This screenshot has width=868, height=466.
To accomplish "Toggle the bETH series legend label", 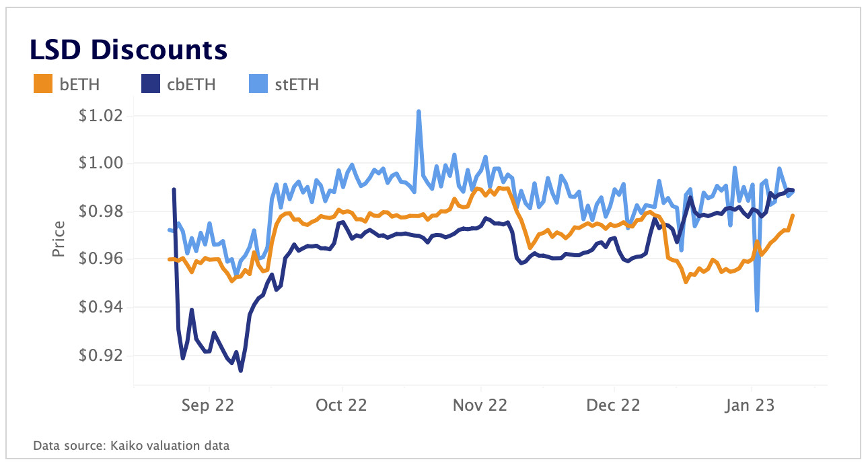I will pos(79,85).
